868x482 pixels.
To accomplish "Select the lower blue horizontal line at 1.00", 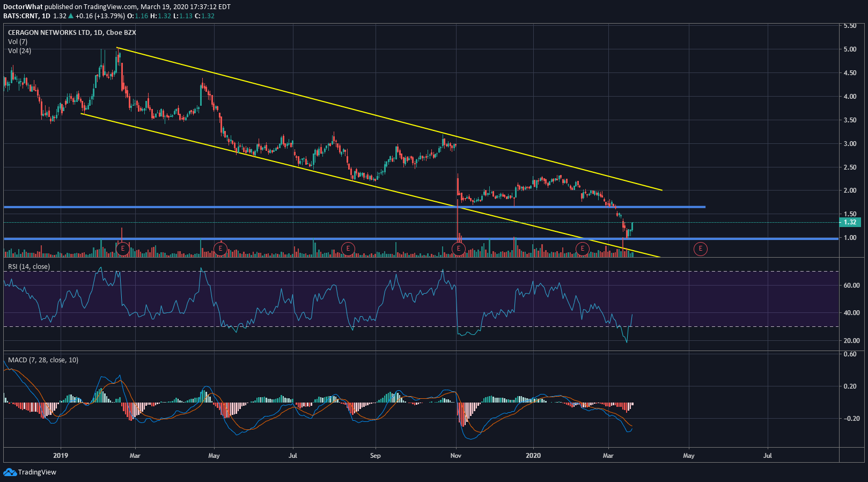I will click(421, 238).
